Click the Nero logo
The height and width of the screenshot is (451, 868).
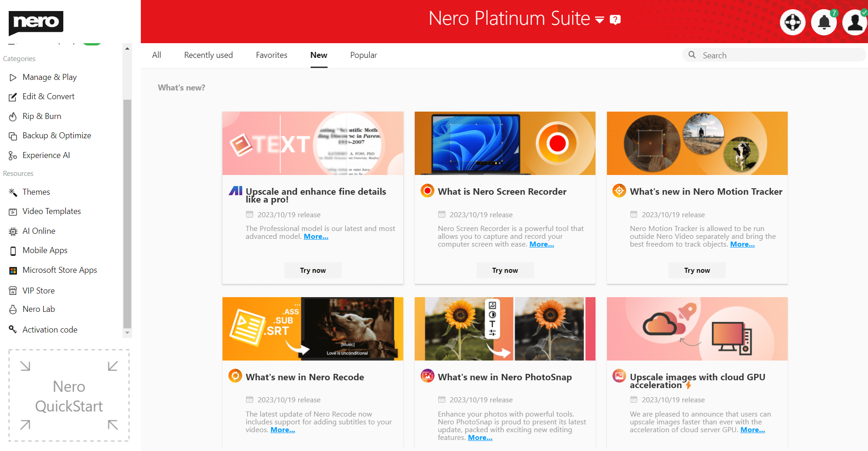36,22
